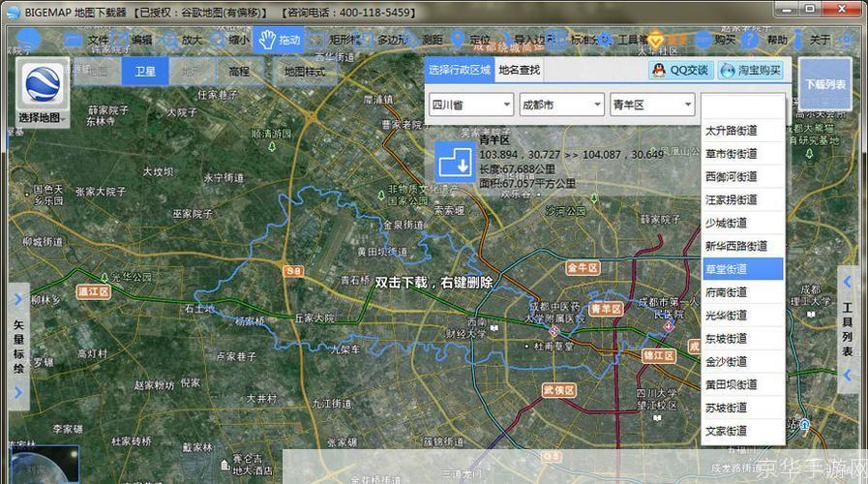The height and width of the screenshot is (484, 868).
Task: Click the QQ交谈 chat button
Action: click(681, 70)
